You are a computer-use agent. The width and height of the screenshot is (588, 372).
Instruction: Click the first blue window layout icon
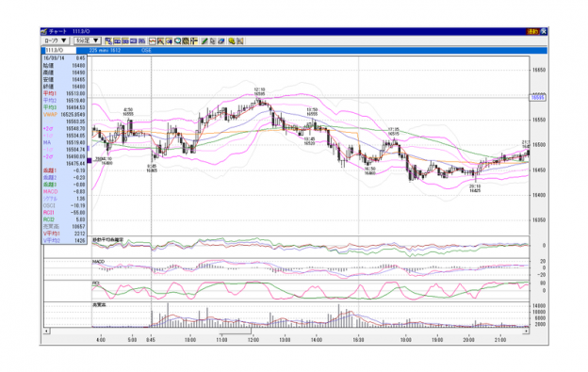pyautogui.click(x=108, y=40)
